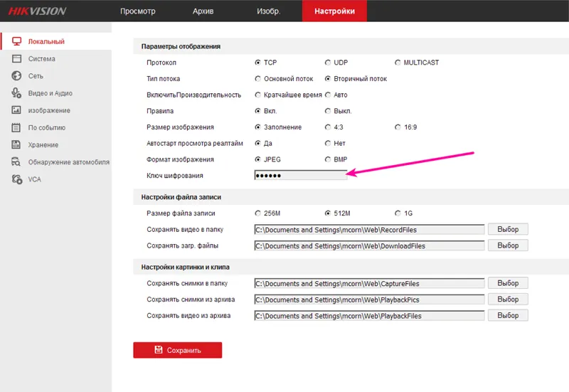569x392 pixels.
Task: Open По событию using its calendar icon
Action: tap(16, 128)
